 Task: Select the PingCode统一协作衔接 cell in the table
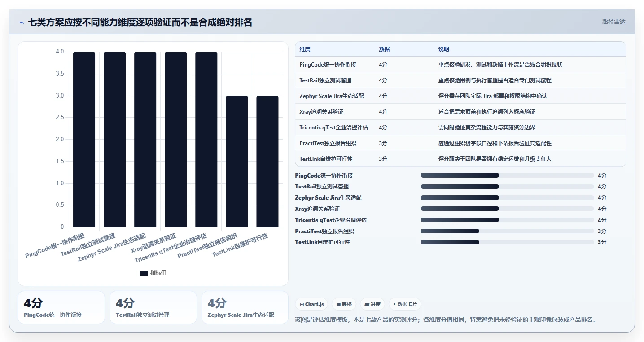328,65
